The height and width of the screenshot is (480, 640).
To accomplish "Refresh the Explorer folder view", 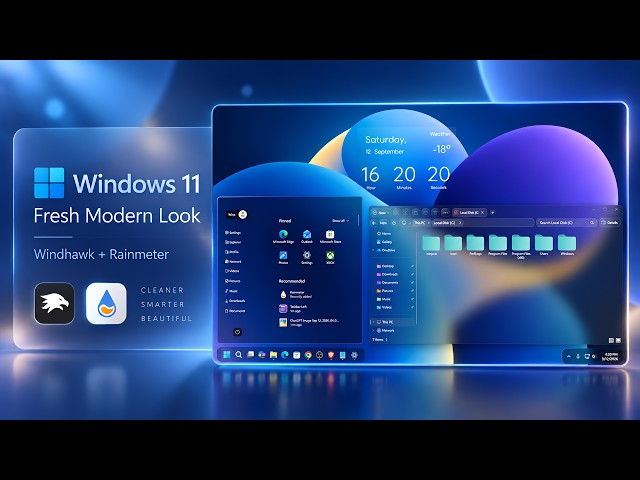I will pyautogui.click(x=394, y=223).
